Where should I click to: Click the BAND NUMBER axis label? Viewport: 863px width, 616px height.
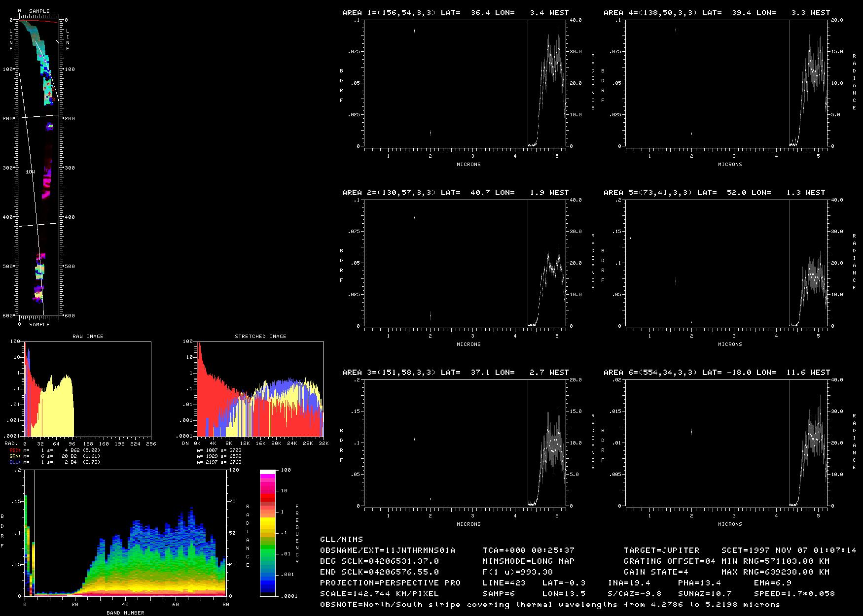[x=125, y=613]
